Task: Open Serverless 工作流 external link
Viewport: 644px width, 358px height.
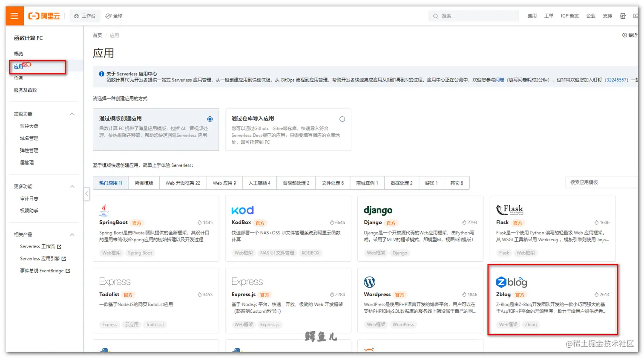Action: [41, 246]
